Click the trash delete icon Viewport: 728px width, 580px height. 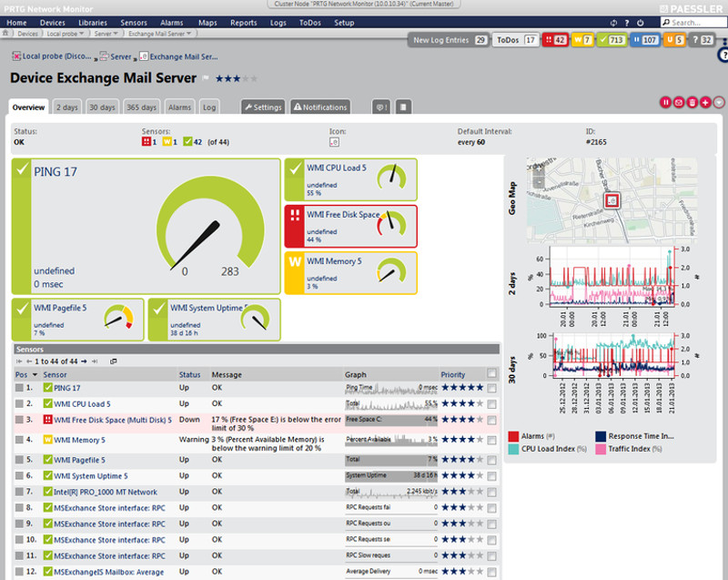693,103
